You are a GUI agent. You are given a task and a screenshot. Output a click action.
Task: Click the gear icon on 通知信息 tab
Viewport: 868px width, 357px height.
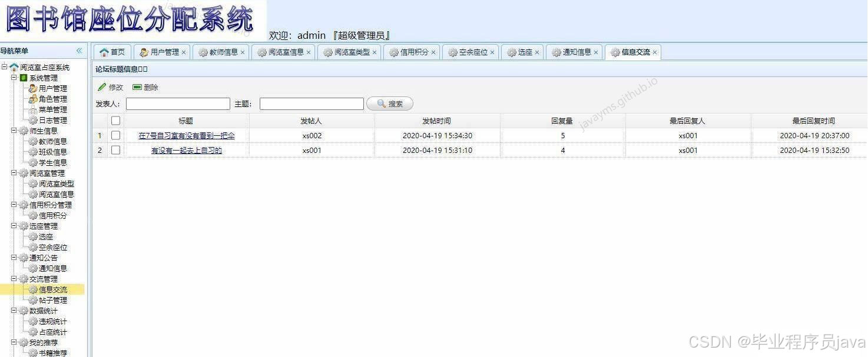[x=556, y=52]
